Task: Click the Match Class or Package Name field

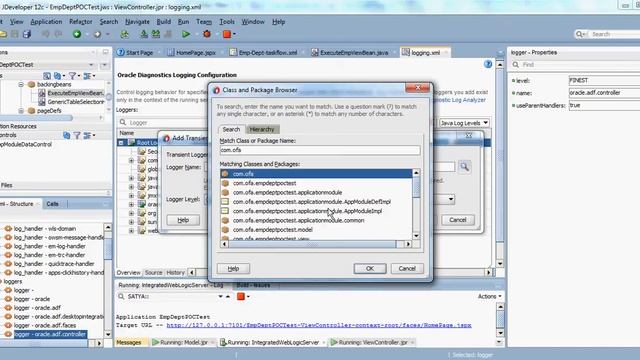Action: click(320, 150)
